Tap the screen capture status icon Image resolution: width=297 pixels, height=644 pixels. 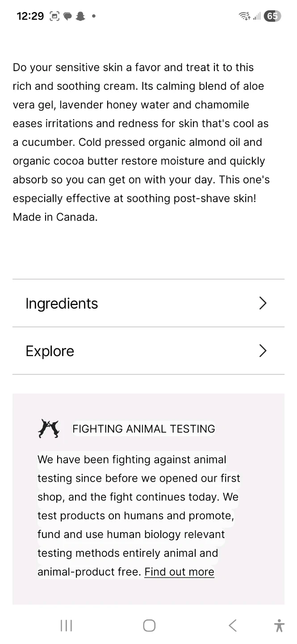coord(54,17)
